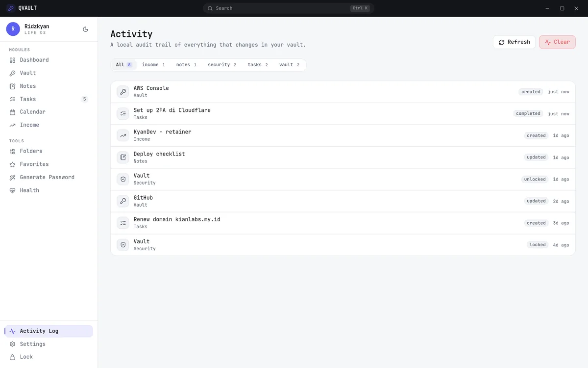This screenshot has width=588, height=368.
Task: Click the search magnifier icon
Action: 210,8
